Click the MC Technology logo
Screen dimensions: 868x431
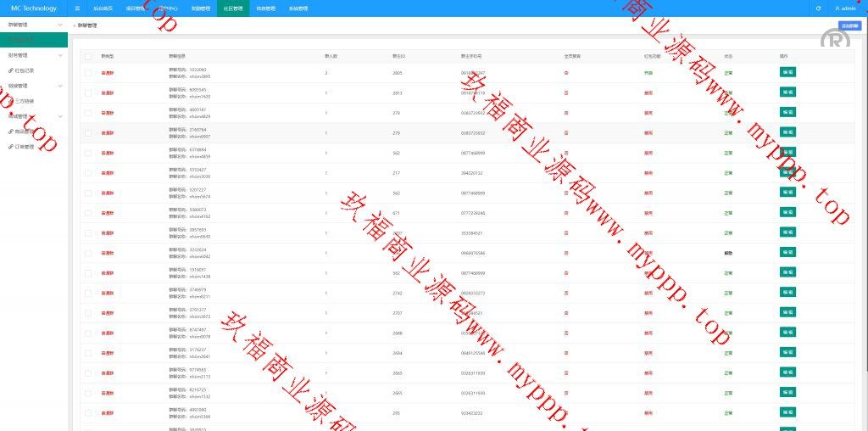pos(33,8)
